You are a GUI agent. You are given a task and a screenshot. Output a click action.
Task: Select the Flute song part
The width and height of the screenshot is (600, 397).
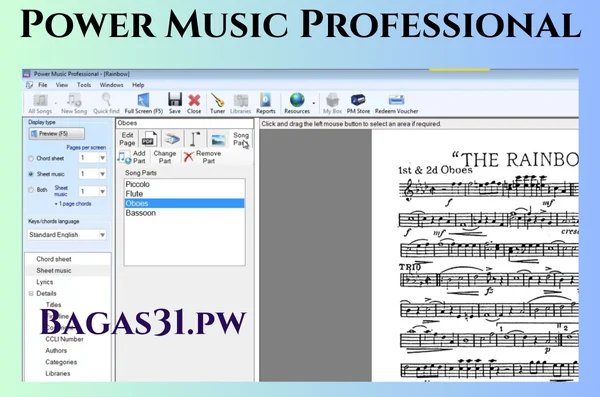click(x=184, y=194)
